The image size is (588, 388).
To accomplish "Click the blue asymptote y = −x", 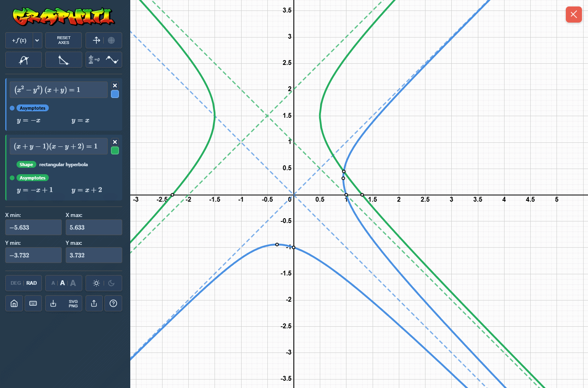I will coord(29,121).
